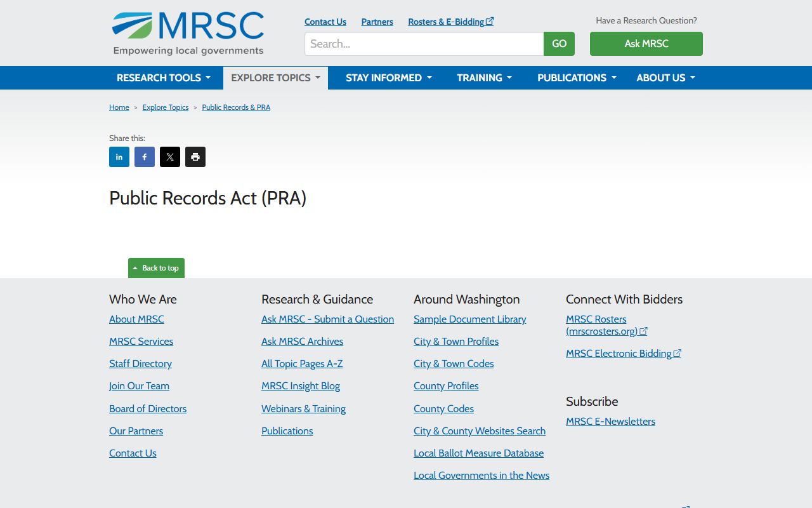Open City & Town Codes link
Viewport: 812px width, 508px height.
tap(454, 364)
